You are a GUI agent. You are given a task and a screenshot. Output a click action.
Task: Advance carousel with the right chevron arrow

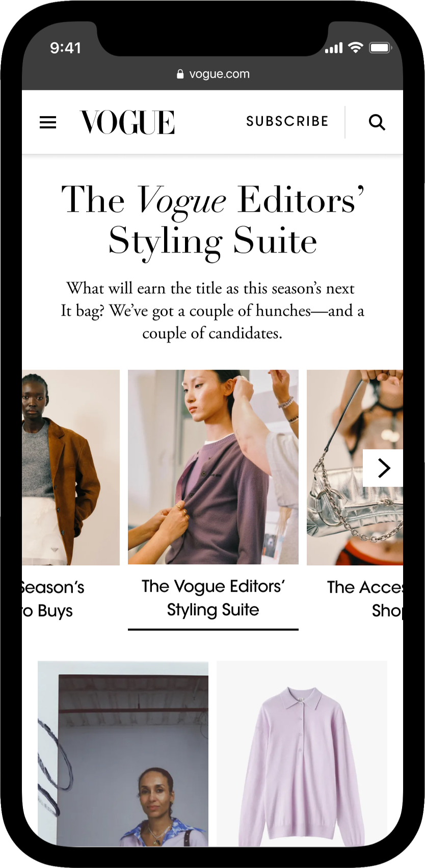click(x=383, y=468)
